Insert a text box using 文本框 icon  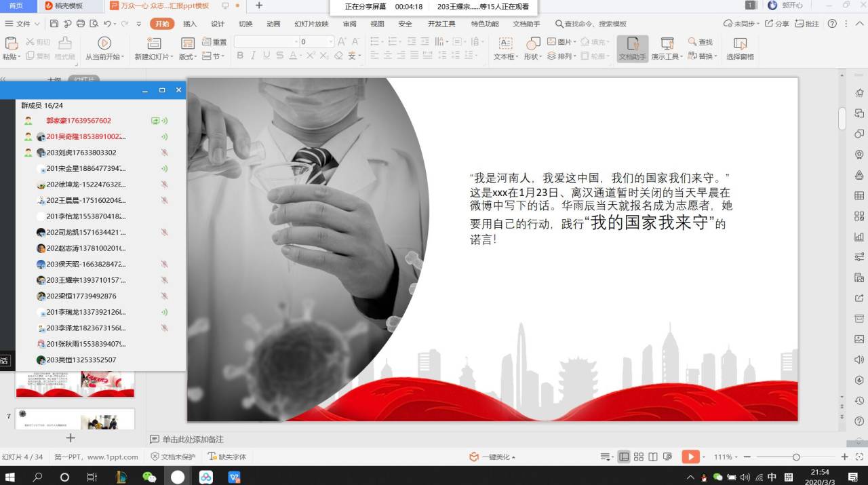[505, 43]
